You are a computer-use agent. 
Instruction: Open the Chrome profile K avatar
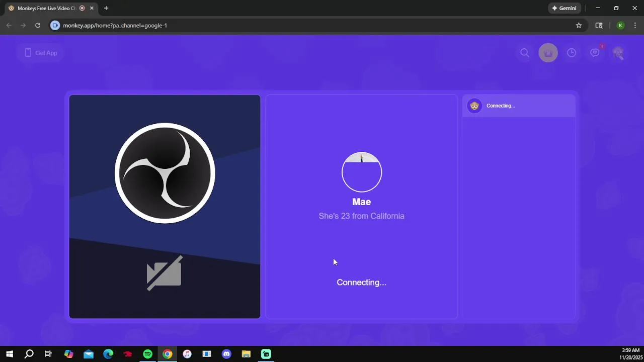(x=620, y=25)
